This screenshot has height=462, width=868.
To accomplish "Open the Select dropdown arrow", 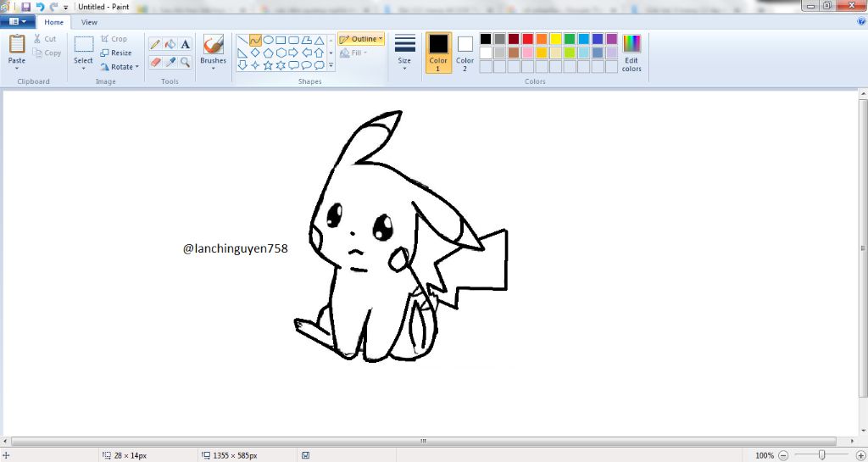I will click(84, 68).
